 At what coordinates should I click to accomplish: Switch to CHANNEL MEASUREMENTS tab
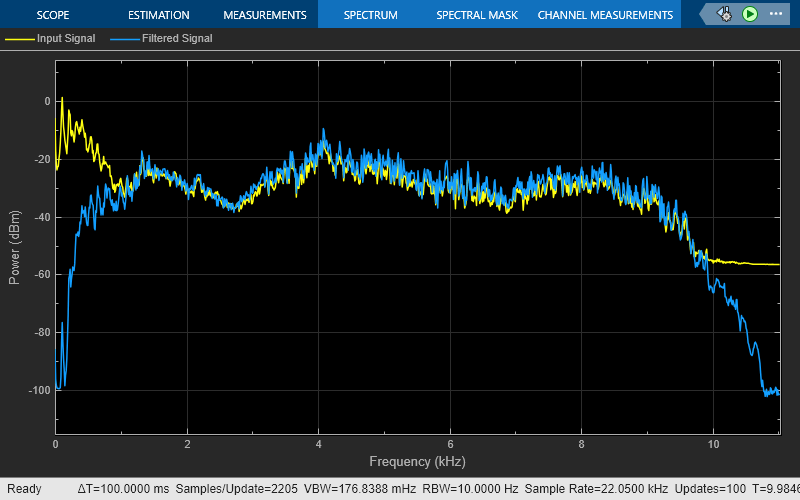[x=605, y=15]
